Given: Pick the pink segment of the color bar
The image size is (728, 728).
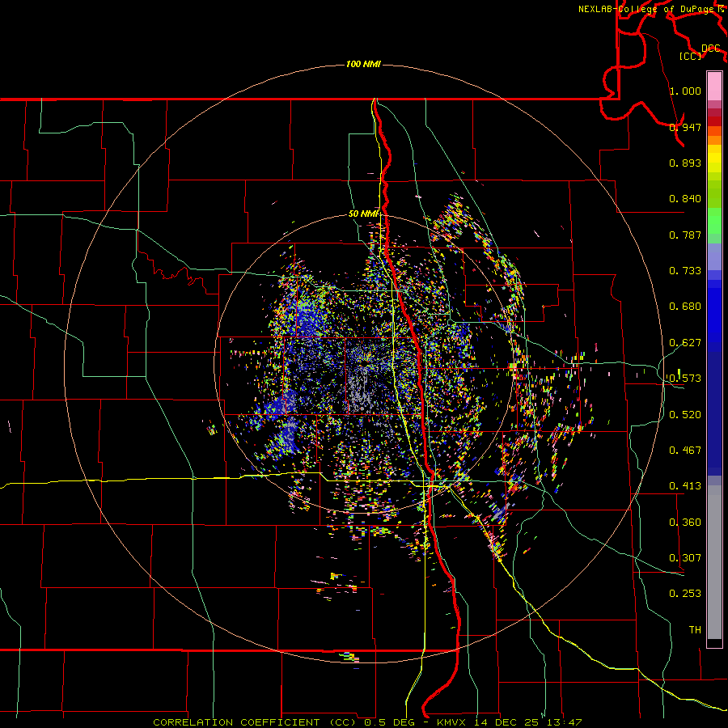Looking at the screenshot, I should 714,86.
